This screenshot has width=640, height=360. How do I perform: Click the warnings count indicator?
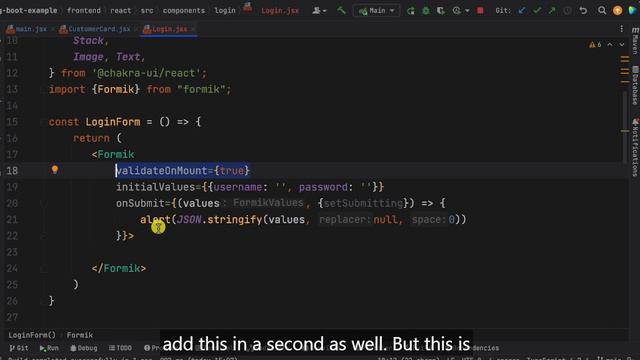[595, 44]
